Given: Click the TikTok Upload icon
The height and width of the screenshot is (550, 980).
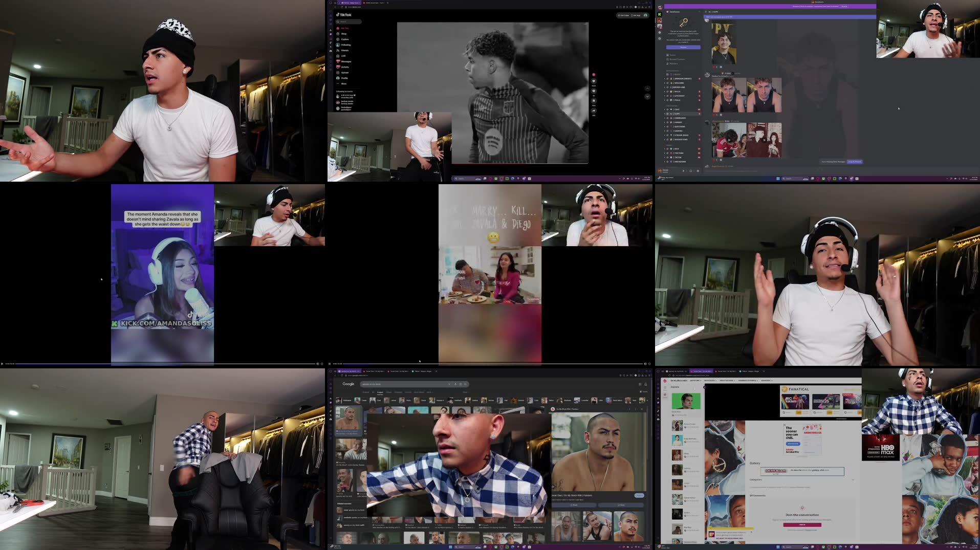Looking at the screenshot, I should pos(344,73).
